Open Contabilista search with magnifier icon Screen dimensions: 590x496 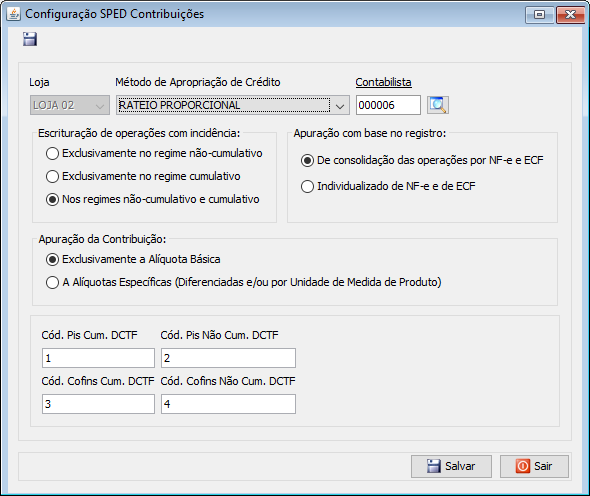coord(438,105)
